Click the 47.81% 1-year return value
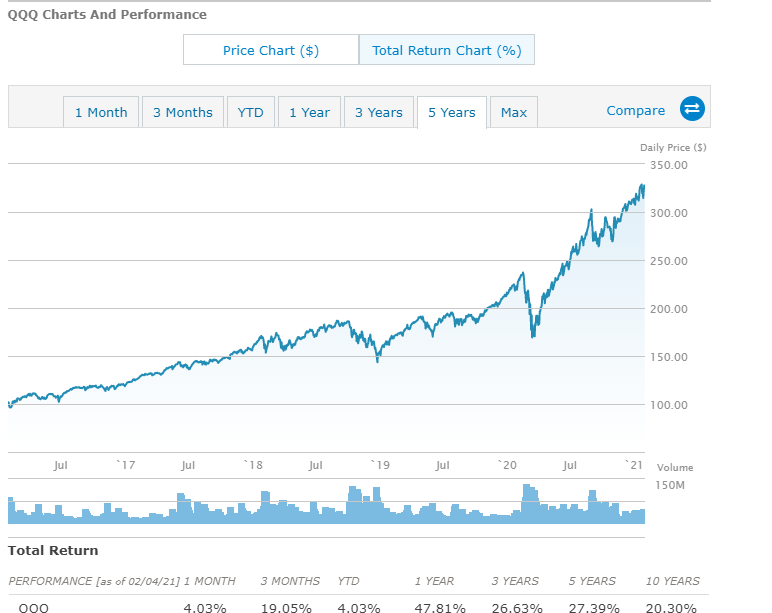 440,608
